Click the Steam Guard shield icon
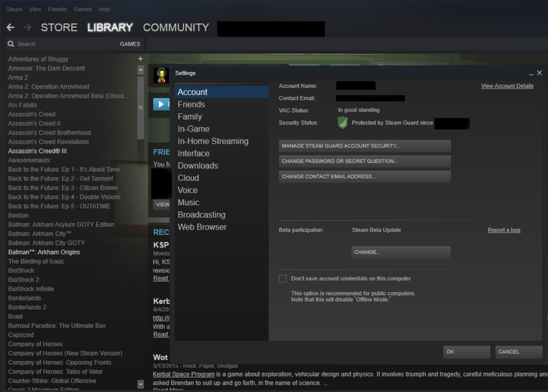548x392 pixels. click(343, 122)
